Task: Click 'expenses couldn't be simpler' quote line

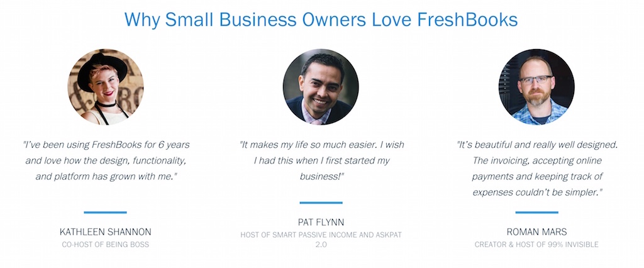Action: (x=537, y=193)
